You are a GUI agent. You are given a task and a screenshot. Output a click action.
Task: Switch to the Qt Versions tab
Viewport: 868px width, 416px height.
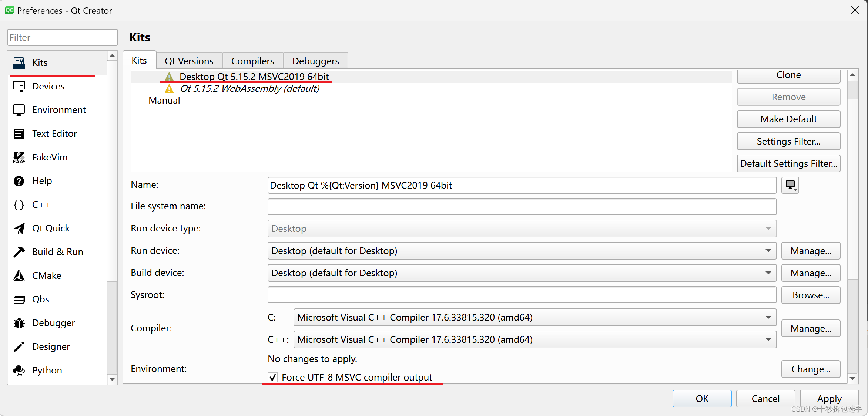[x=189, y=61]
